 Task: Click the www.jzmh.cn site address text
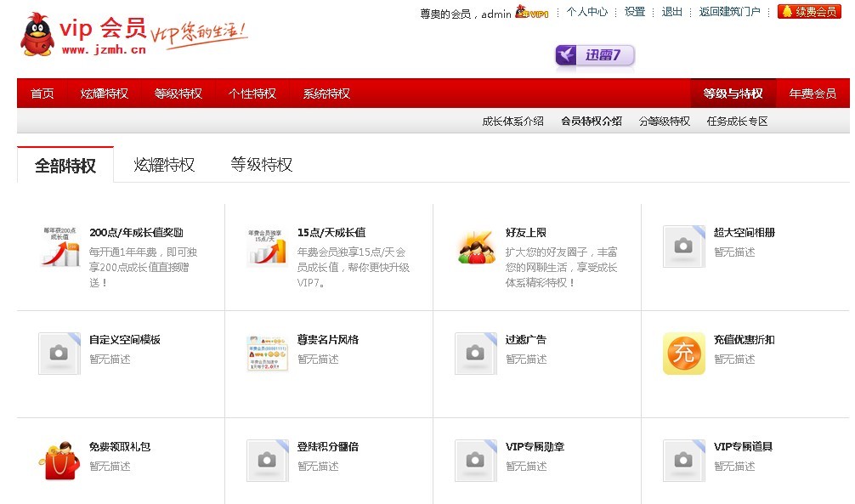click(104, 49)
